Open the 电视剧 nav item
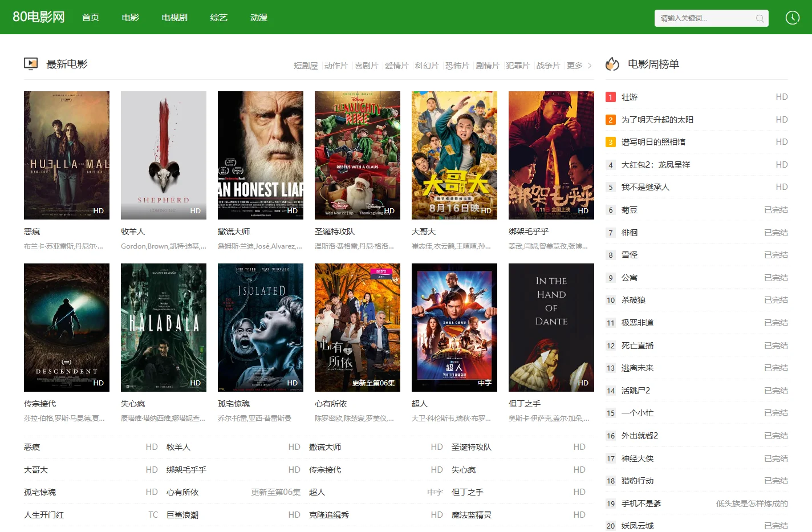This screenshot has height=532, width=812. (174, 18)
